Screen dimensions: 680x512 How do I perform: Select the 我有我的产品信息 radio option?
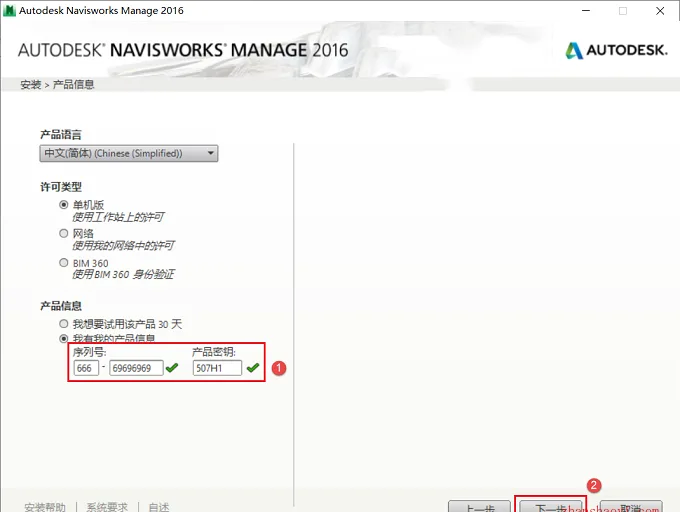pos(64,338)
